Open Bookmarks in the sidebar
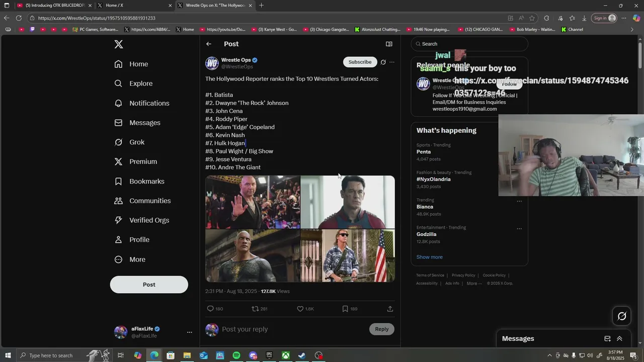Image resolution: width=644 pixels, height=362 pixels. click(139, 181)
